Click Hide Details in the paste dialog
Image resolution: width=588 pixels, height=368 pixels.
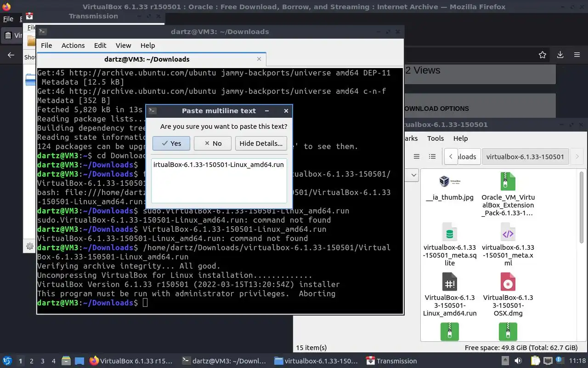(261, 143)
